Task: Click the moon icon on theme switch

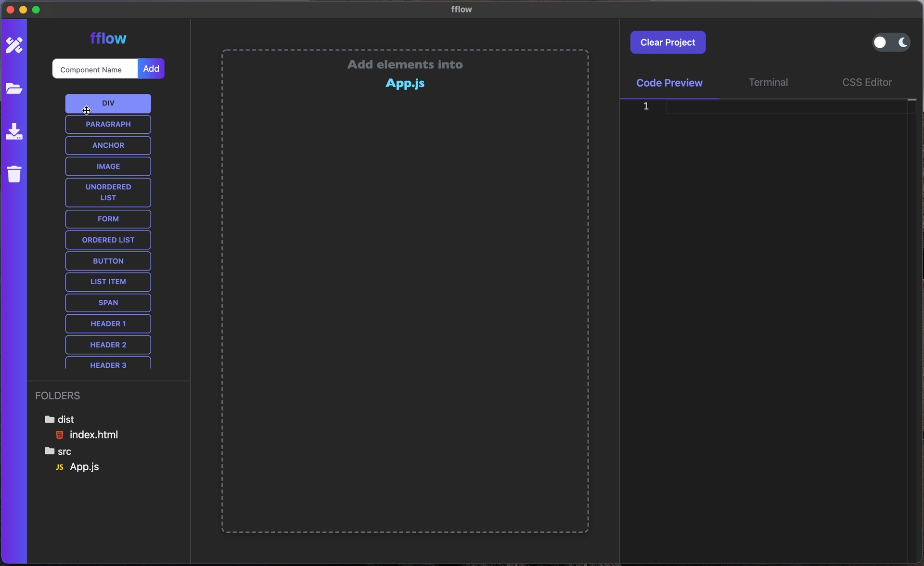Action: click(903, 42)
